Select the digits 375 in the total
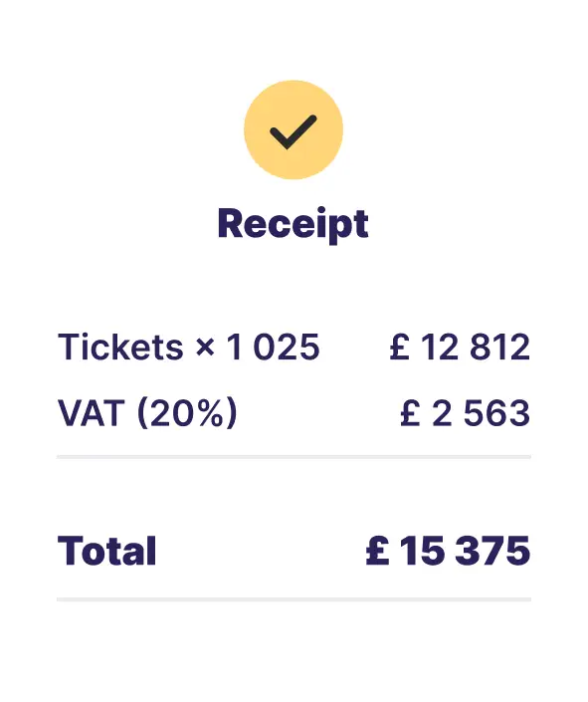 point(492,551)
